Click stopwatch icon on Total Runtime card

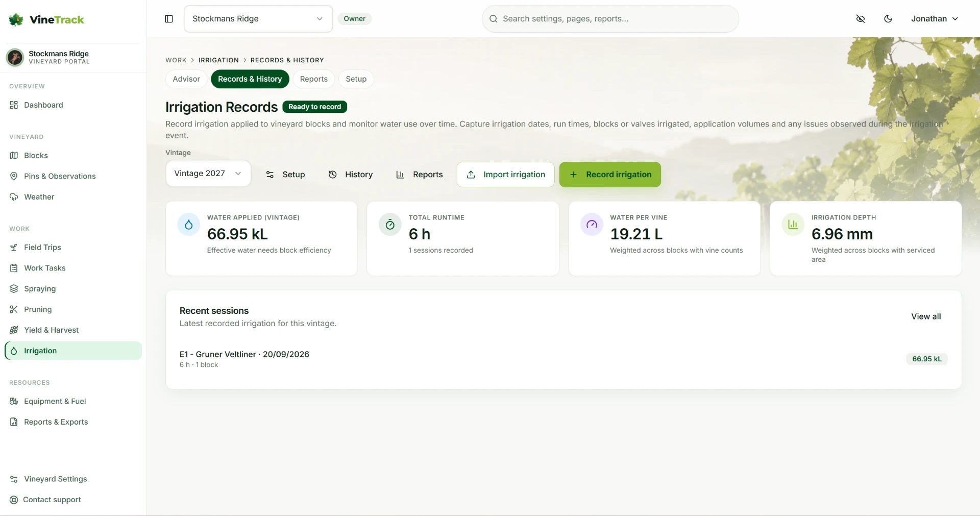point(390,225)
